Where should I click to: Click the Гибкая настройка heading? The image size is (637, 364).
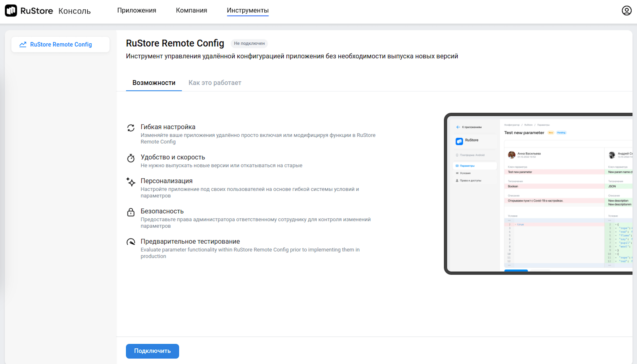(x=168, y=127)
